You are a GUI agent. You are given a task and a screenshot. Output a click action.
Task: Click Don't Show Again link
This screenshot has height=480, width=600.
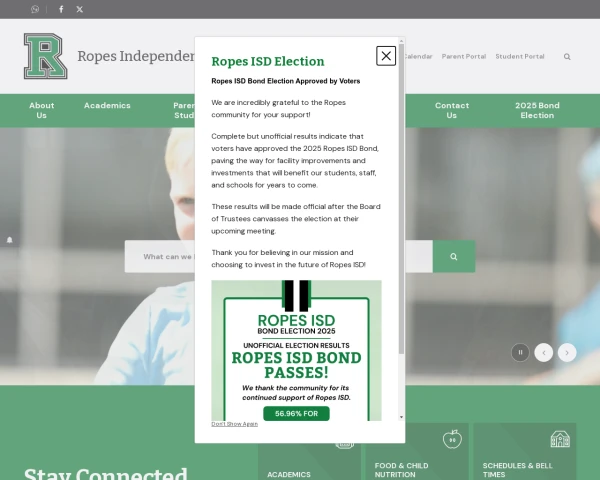click(x=235, y=424)
